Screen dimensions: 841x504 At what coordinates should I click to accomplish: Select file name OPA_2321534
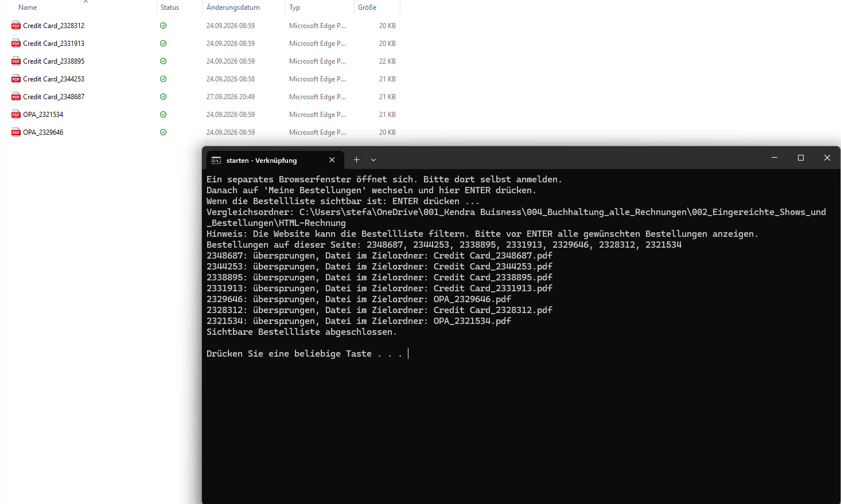pos(43,115)
